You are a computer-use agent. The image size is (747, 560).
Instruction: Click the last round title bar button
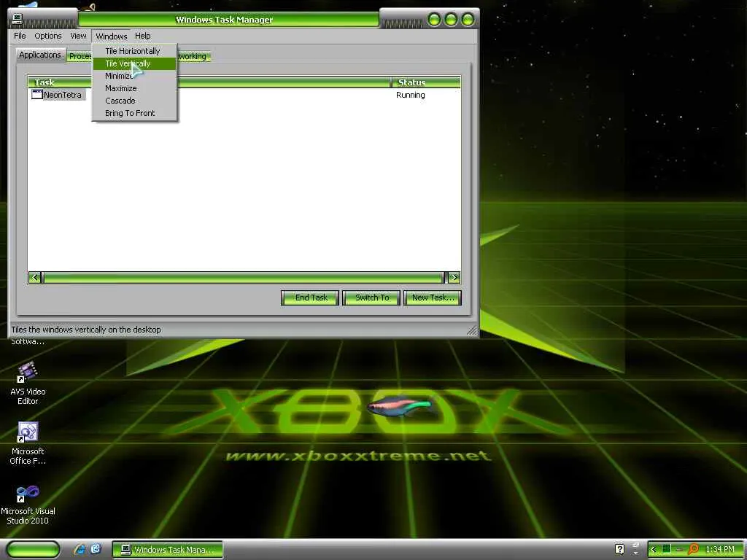[468, 20]
